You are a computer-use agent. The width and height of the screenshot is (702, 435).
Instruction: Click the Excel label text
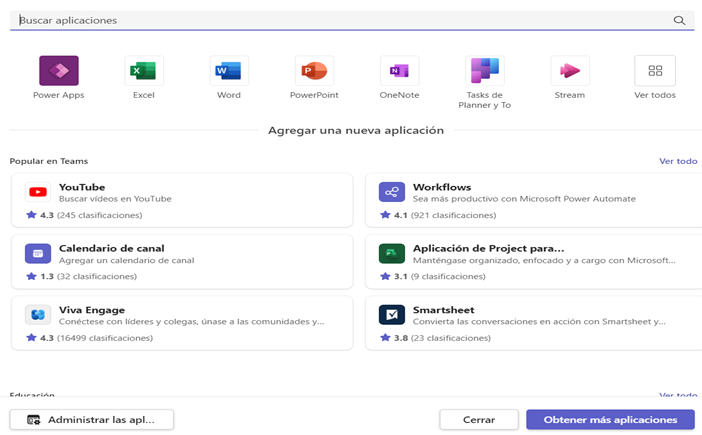coord(144,95)
